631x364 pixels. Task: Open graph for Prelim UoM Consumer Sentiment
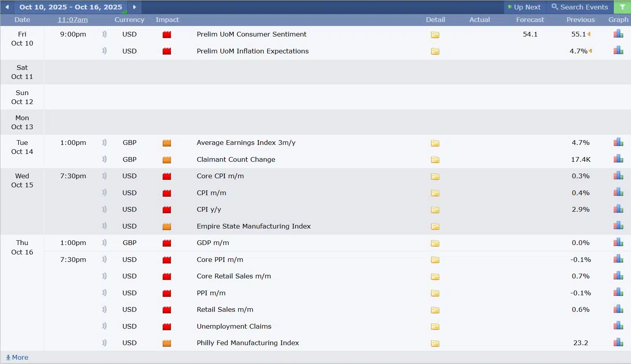tap(618, 34)
